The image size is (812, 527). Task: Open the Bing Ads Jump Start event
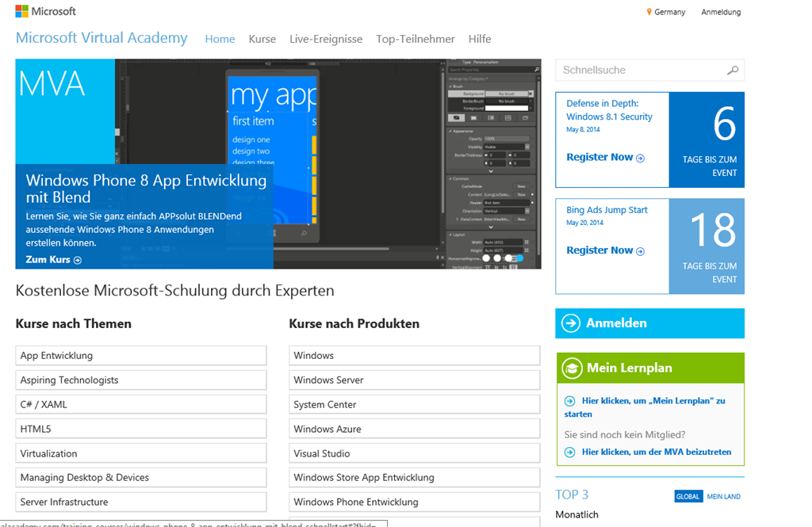607,210
